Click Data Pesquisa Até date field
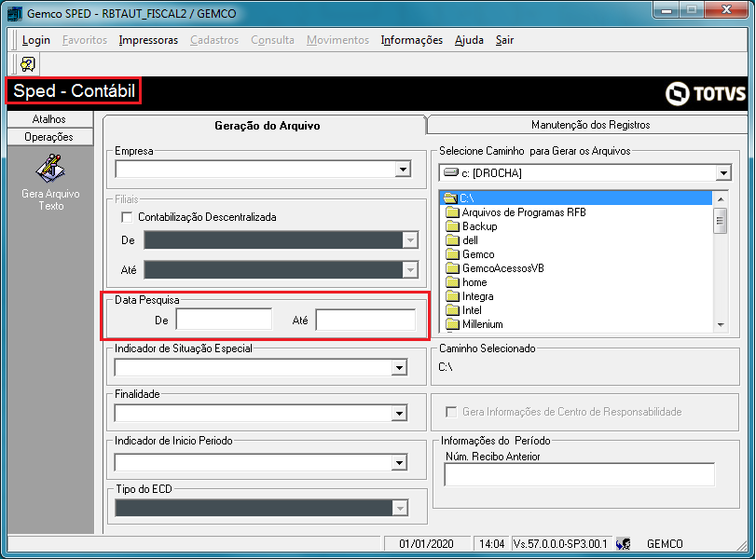The height and width of the screenshot is (560, 756). tap(365, 320)
